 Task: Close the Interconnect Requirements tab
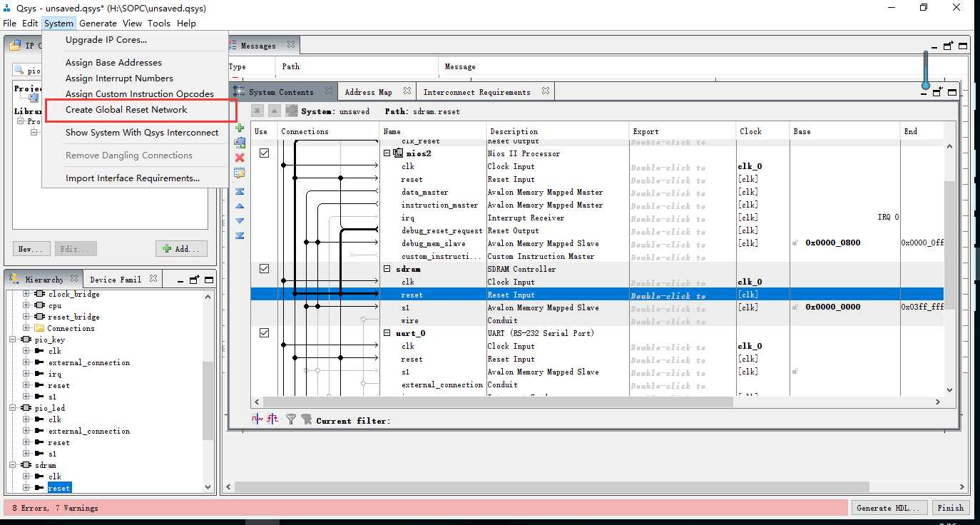pos(545,91)
